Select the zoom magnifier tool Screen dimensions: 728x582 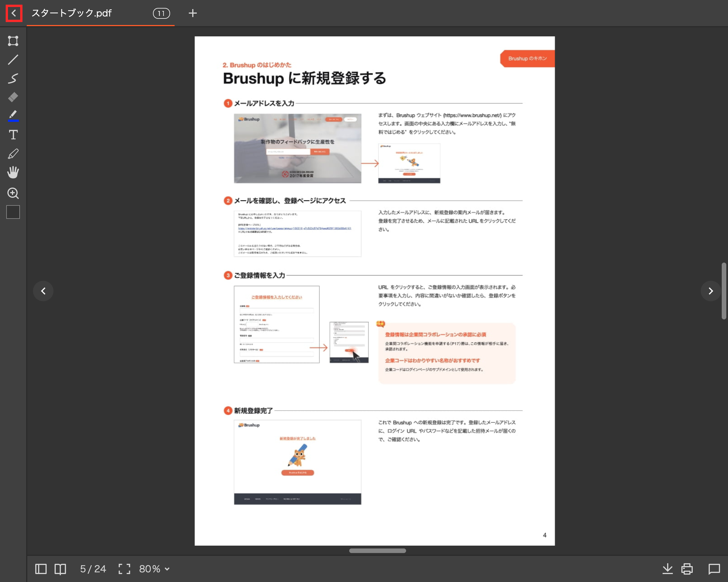[x=13, y=193]
